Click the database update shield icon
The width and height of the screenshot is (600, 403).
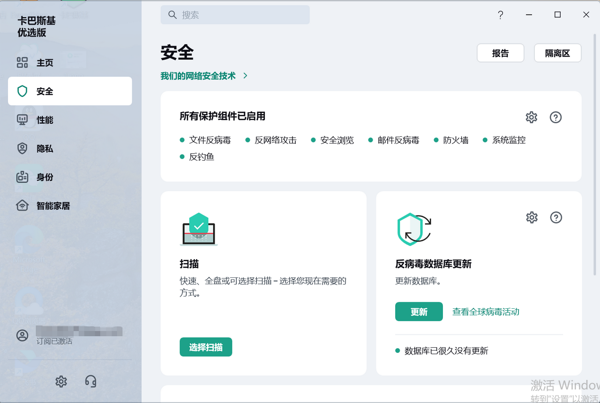[413, 229]
